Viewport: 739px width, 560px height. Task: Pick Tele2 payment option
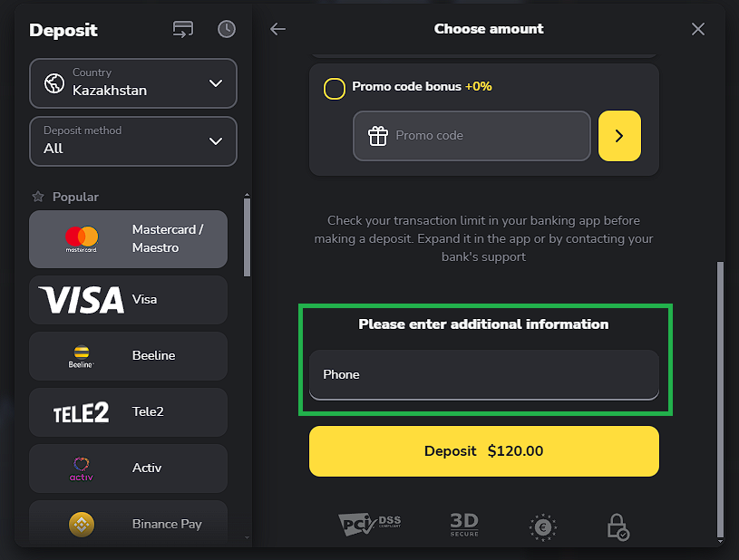128,412
